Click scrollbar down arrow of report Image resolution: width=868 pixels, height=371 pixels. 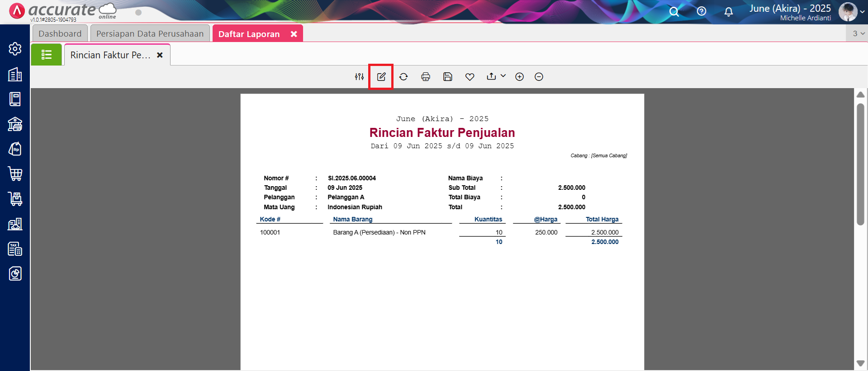[x=861, y=363]
